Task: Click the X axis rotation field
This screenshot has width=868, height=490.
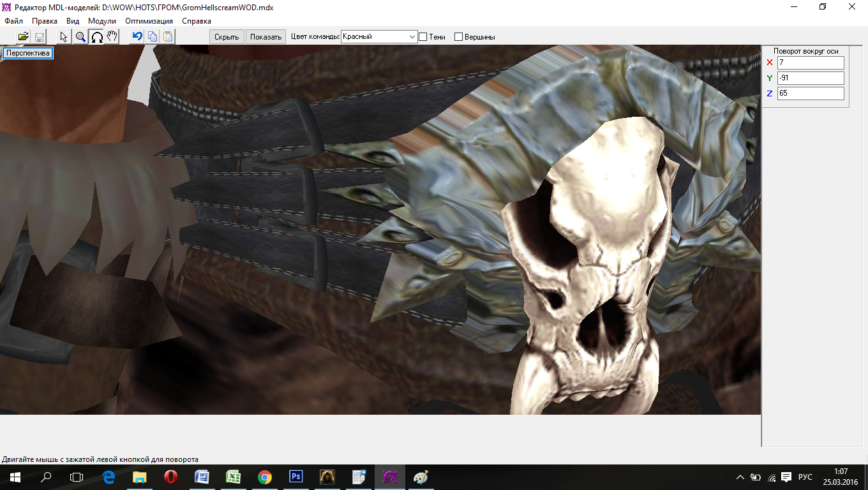Action: 811,63
